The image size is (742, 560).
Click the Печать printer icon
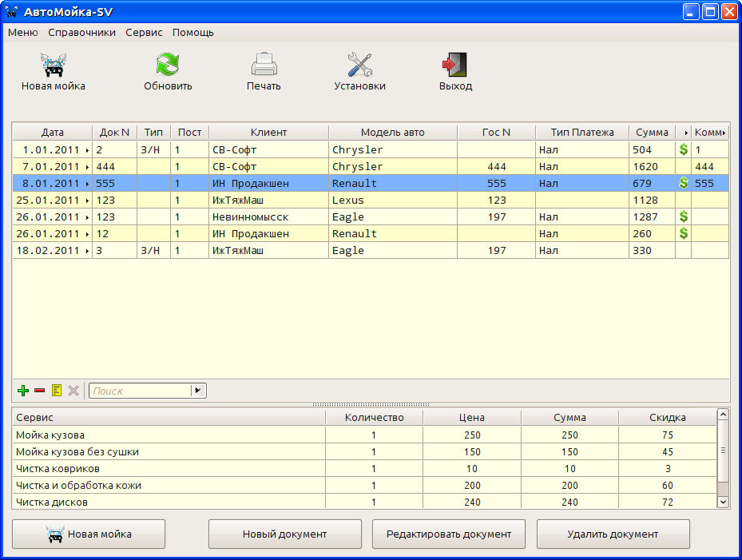(x=264, y=66)
